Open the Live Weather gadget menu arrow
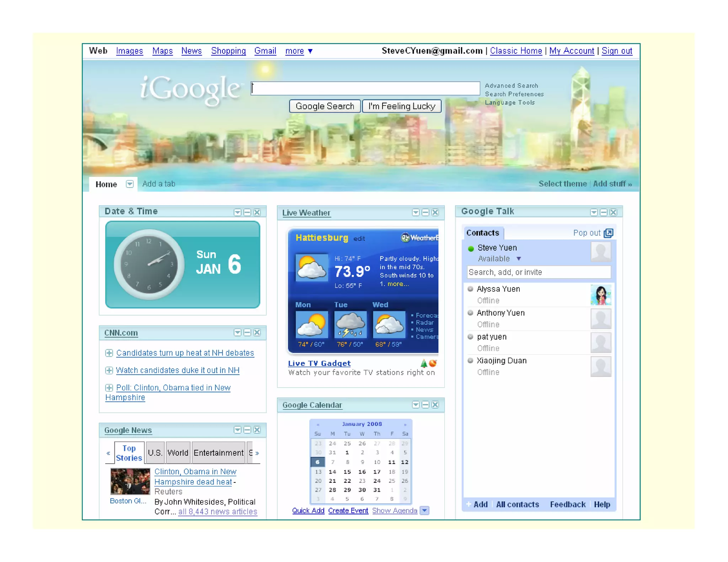This screenshot has height=562, width=728. [x=416, y=212]
